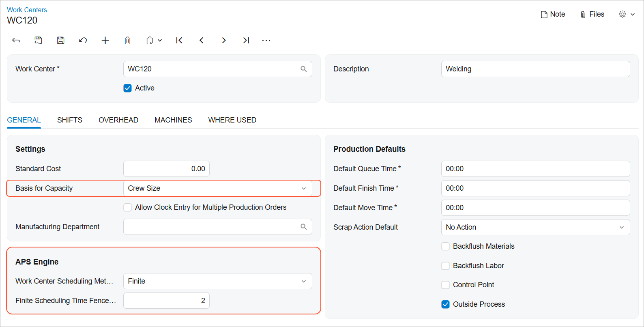
Task: Click the Save and Close icon
Action: point(38,40)
